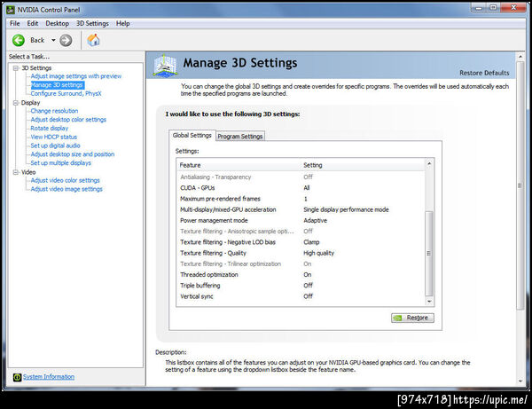Select Triple buffering row

click(301, 286)
